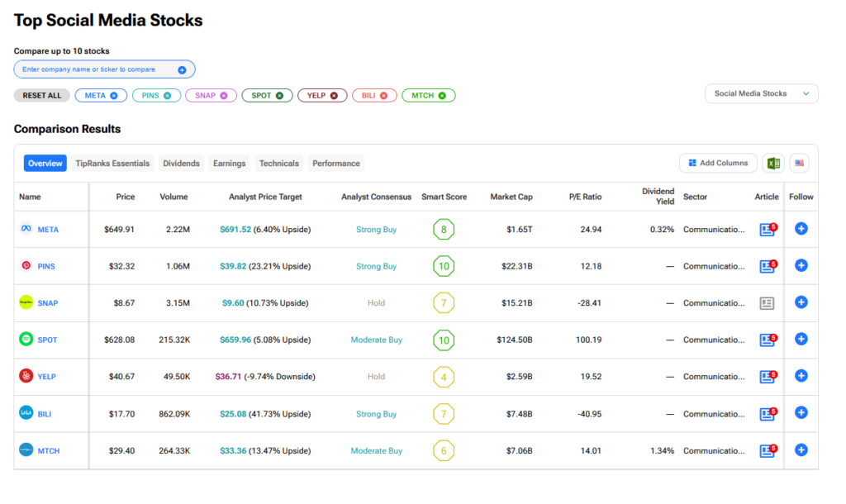Switch to the Overview tab
The height and width of the screenshot is (504, 846).
pos(45,164)
